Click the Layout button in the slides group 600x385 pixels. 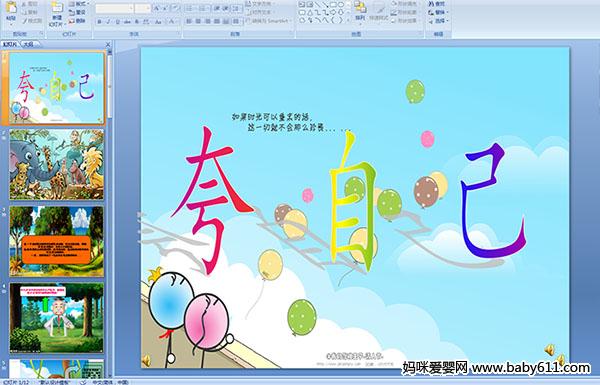[x=78, y=4]
